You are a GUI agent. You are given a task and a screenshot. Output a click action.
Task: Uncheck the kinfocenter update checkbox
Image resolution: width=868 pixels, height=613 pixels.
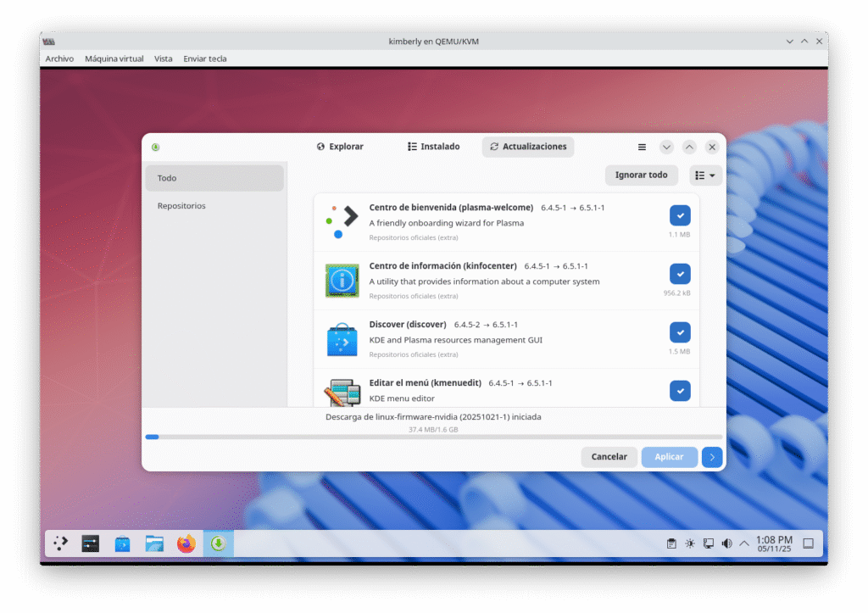click(x=680, y=274)
